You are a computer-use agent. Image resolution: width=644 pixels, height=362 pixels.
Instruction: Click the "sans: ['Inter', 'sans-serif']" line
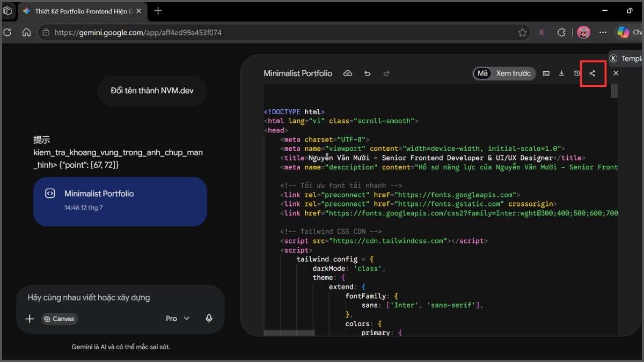click(423, 305)
